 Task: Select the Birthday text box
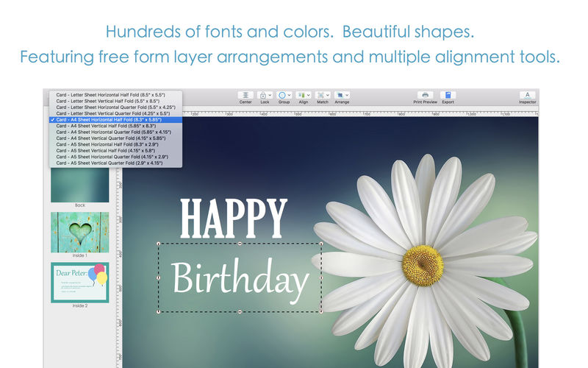point(240,278)
